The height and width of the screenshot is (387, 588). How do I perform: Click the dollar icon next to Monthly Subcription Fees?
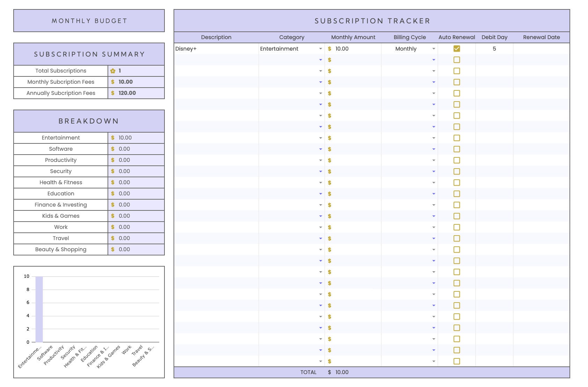(112, 82)
